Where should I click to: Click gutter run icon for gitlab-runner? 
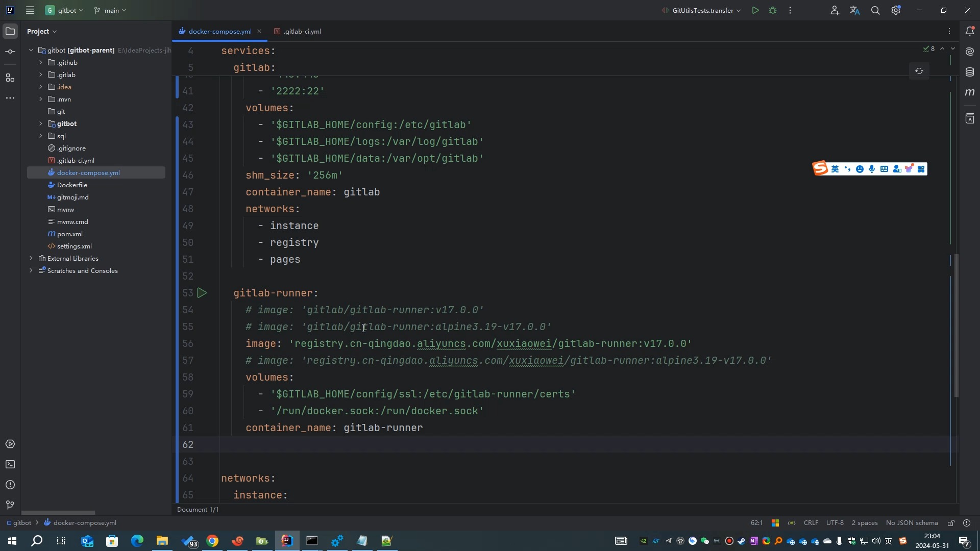(x=202, y=293)
